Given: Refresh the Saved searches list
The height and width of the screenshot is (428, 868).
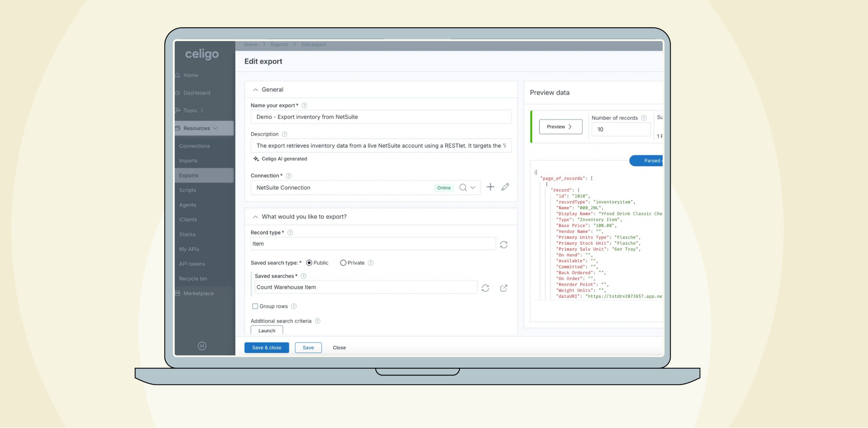Looking at the screenshot, I should click(x=485, y=288).
